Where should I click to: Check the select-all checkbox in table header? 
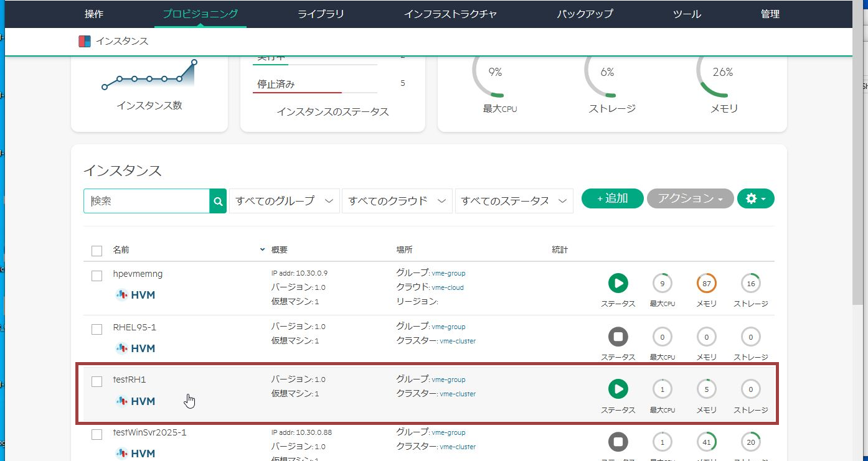pos(97,251)
